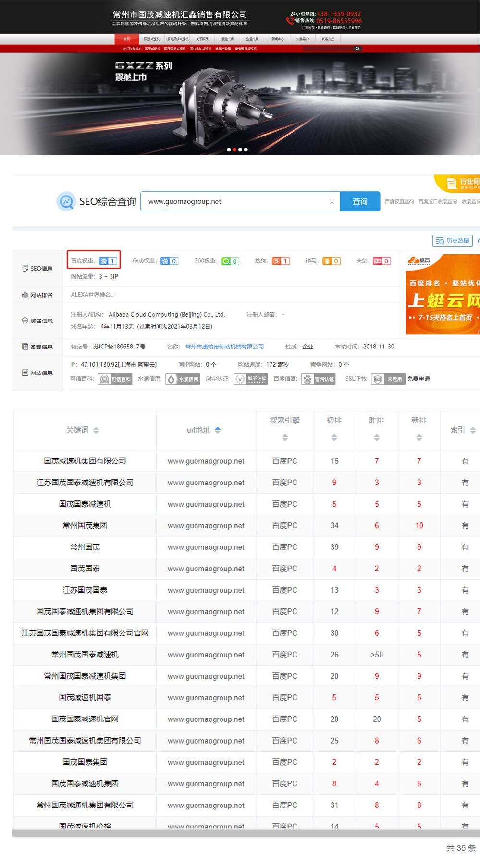Click the 官网认证 Baidu badge
The image size is (480, 868).
(318, 379)
